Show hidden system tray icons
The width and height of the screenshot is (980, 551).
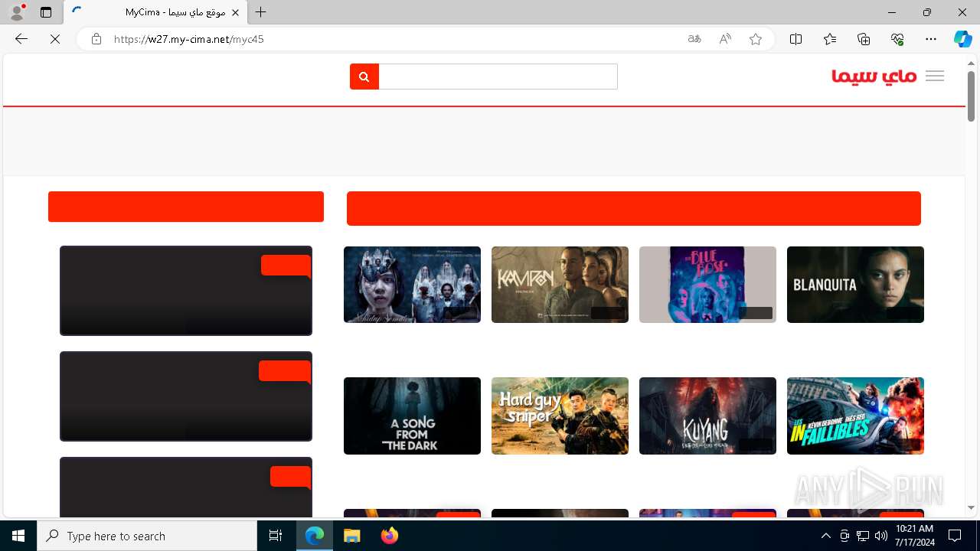825,536
